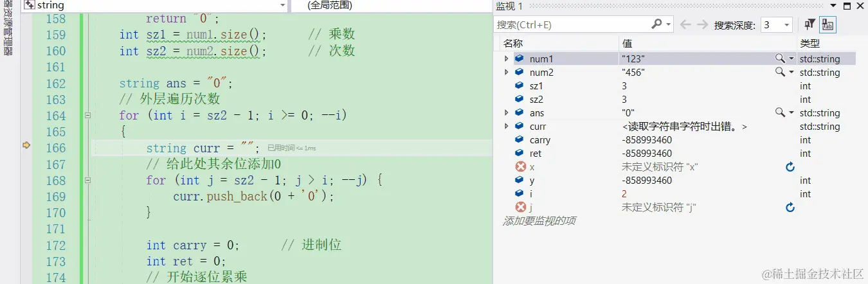Click 添加要监视的项 to add watch
This screenshot has width=868, height=284.
(x=539, y=220)
